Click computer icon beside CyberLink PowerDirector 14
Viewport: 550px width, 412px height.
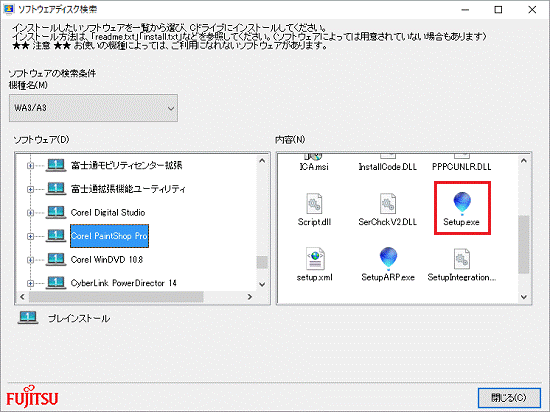coord(56,283)
